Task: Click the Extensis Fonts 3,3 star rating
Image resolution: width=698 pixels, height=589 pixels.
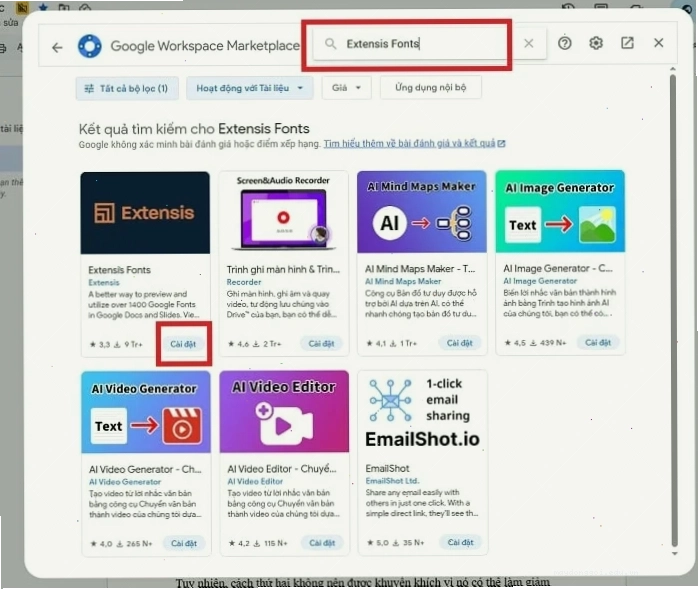Action: click(x=100, y=344)
